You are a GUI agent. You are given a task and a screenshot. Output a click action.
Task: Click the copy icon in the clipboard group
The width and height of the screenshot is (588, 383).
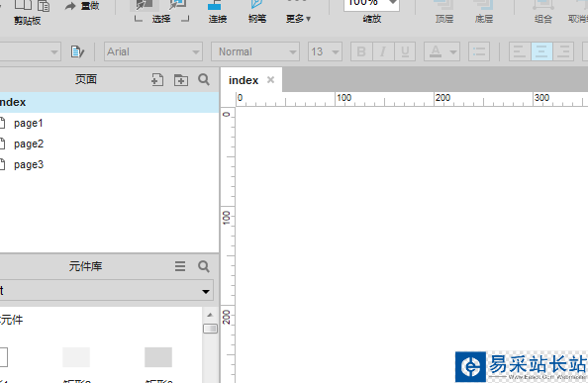tap(23, 5)
